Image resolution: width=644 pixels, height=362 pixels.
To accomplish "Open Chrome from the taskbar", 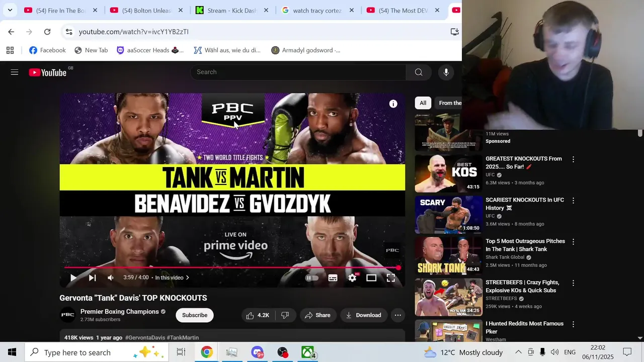I will coord(207,352).
